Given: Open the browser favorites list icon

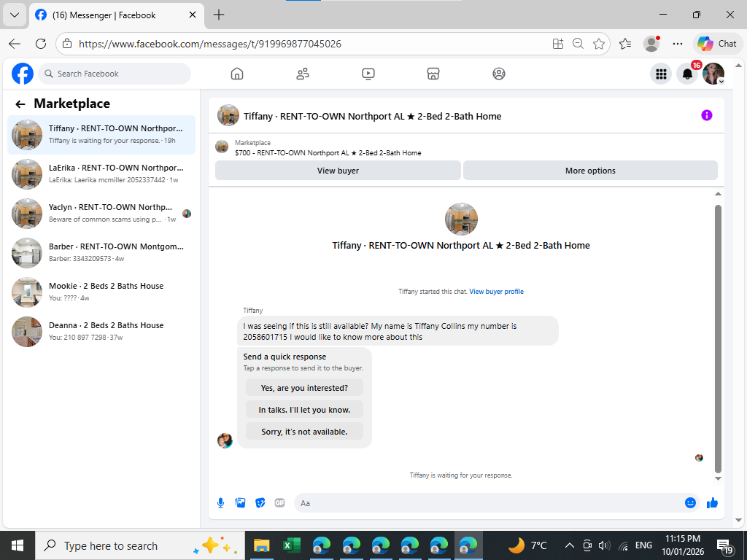Looking at the screenshot, I should coord(625,44).
